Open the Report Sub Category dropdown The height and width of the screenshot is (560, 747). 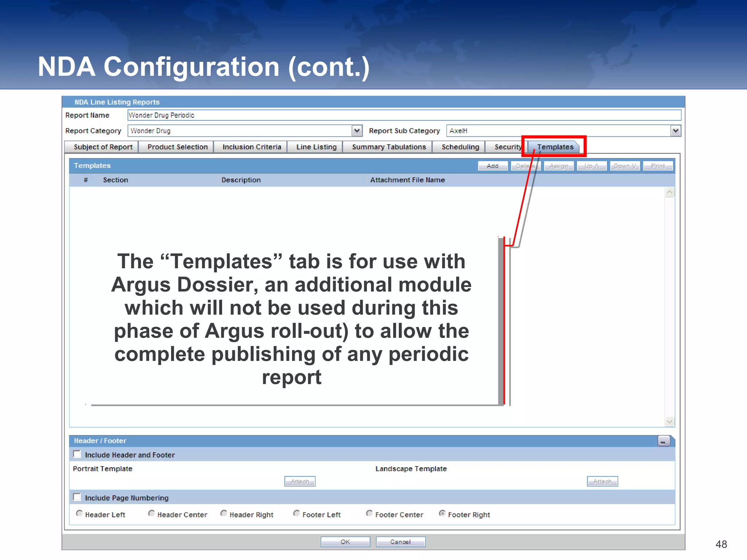tap(676, 131)
